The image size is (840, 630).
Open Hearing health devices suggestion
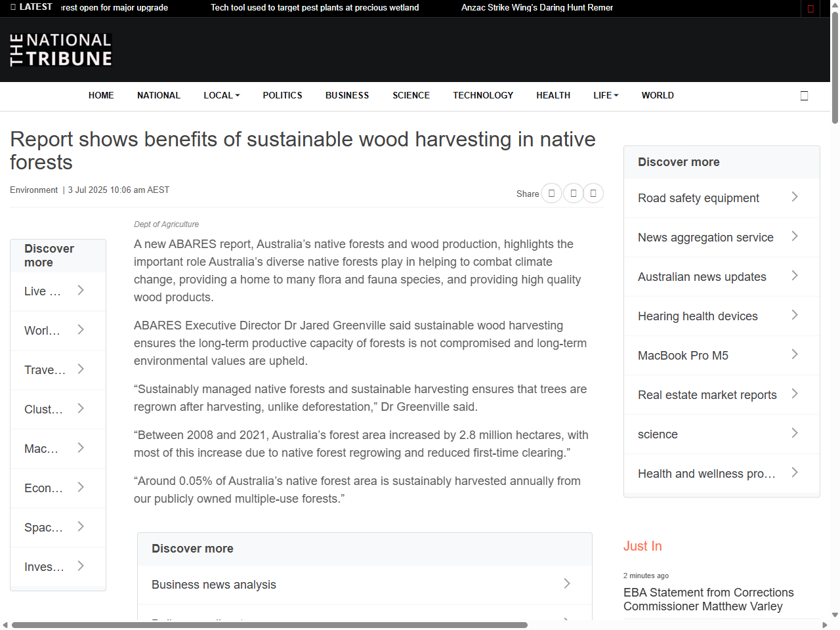point(722,316)
